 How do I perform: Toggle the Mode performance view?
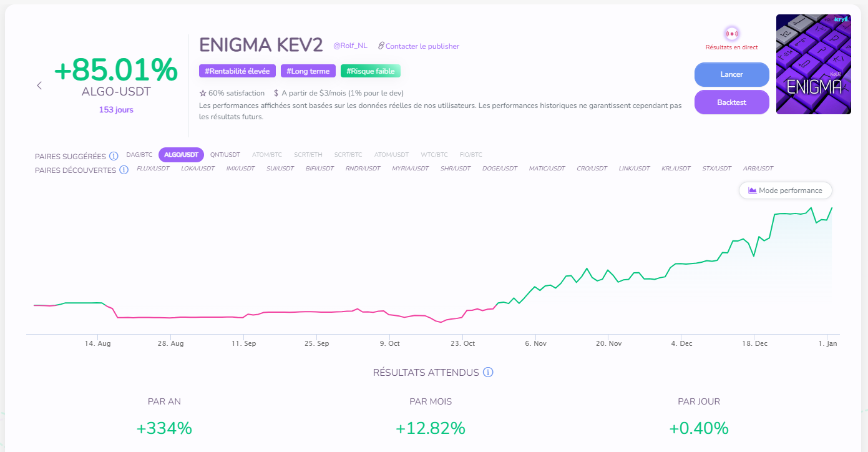[785, 190]
